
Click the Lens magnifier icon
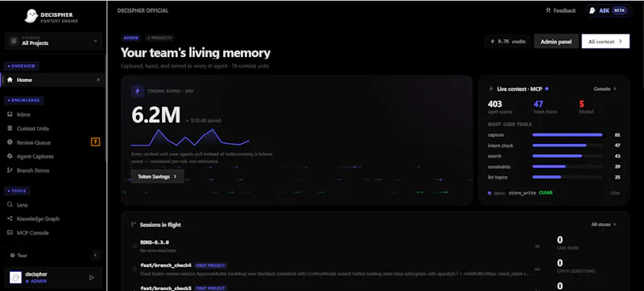click(x=10, y=204)
